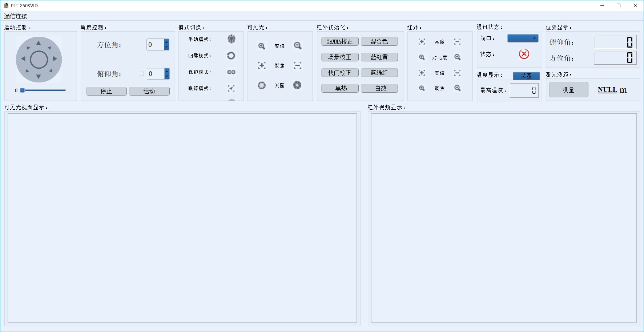
Task: Click the 采图 capture button
Action: tap(526, 76)
